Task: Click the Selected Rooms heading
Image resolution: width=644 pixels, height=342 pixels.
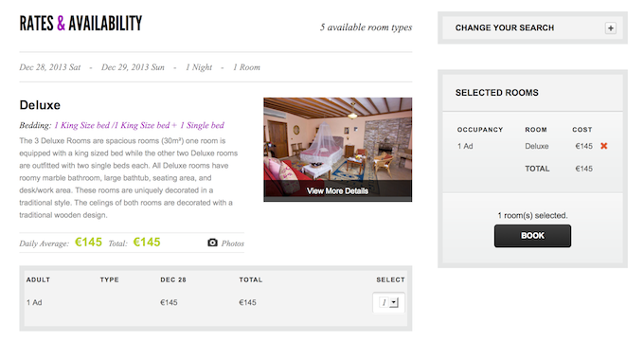Action: pos(496,93)
